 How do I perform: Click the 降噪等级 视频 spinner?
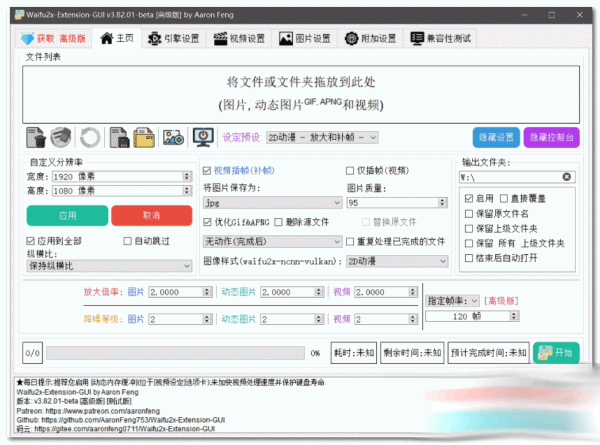[x=386, y=319]
